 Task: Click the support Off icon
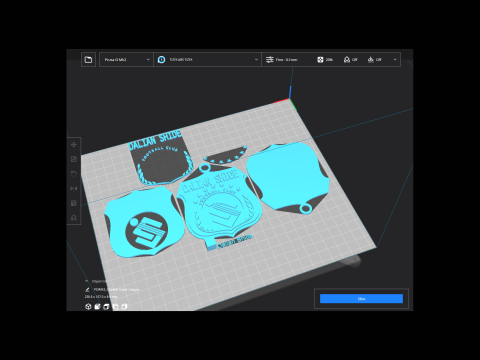point(347,60)
